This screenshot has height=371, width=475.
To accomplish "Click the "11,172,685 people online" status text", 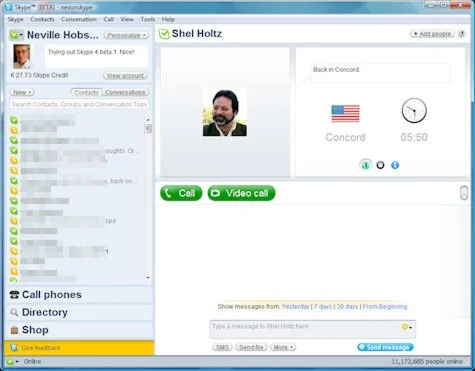I will tap(427, 362).
